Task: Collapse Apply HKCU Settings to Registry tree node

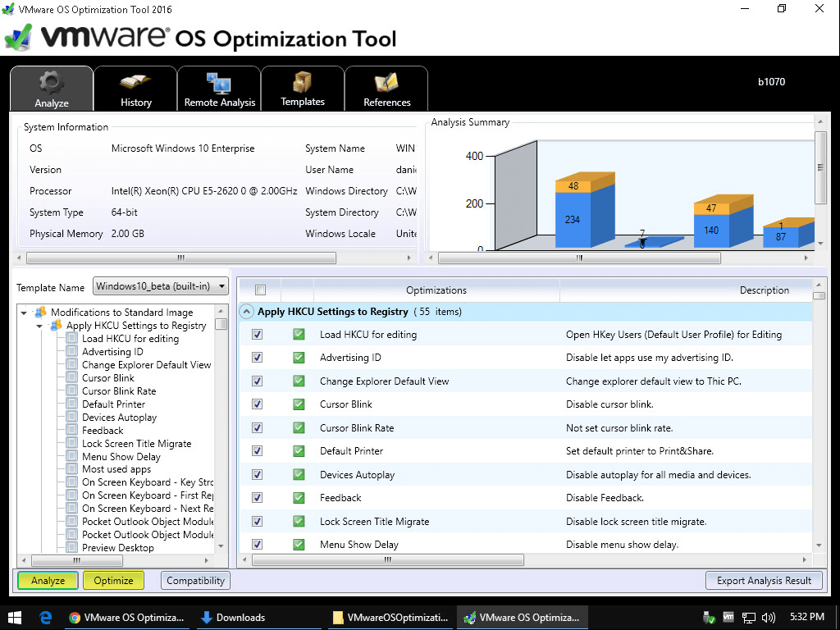Action: pos(39,326)
